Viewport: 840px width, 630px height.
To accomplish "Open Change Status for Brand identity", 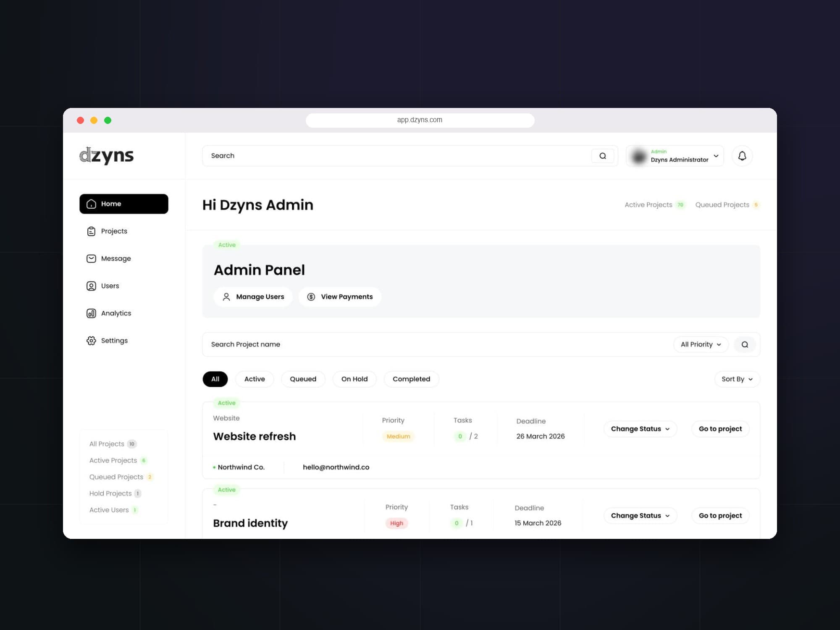I will [x=640, y=516].
